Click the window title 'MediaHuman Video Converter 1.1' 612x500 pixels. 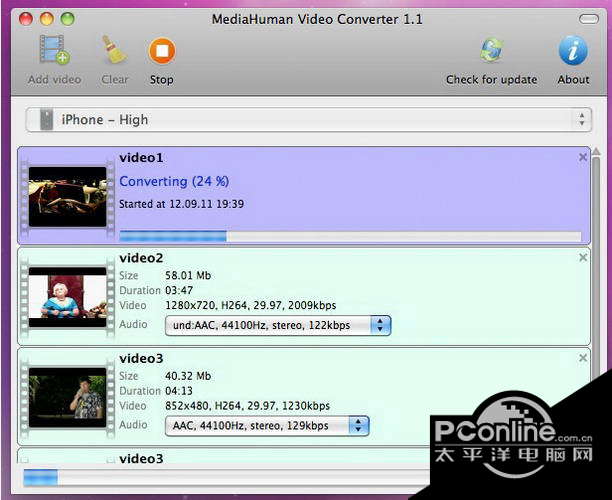point(317,19)
